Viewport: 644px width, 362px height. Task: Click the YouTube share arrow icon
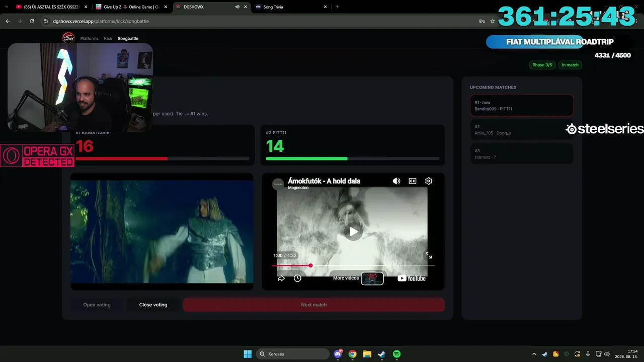coord(281,278)
